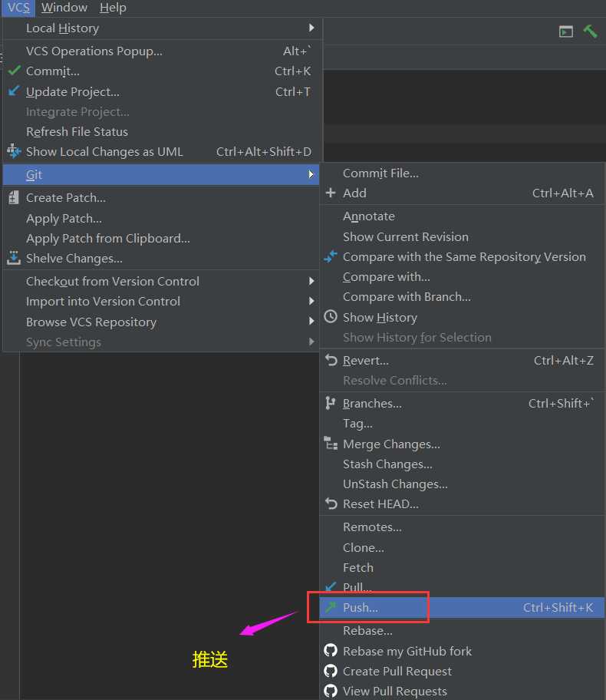This screenshot has height=700, width=606.
Task: Click the patch file icon beside Create Patch
Action: [x=14, y=197]
